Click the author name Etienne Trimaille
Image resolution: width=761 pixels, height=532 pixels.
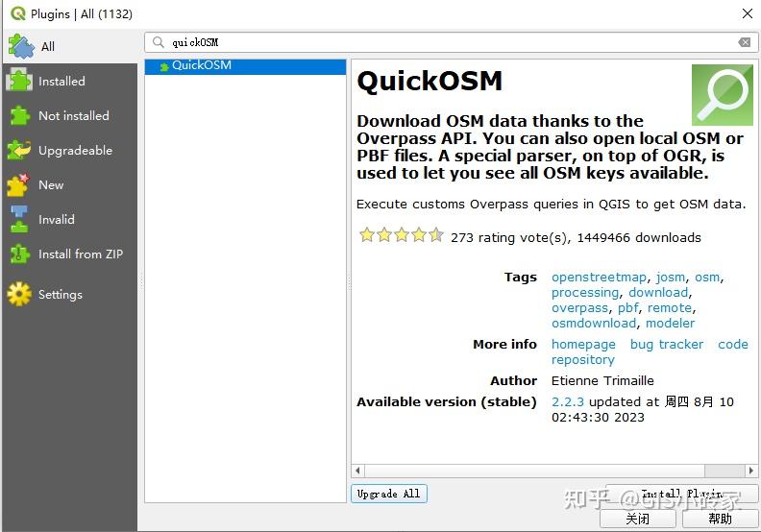click(602, 380)
